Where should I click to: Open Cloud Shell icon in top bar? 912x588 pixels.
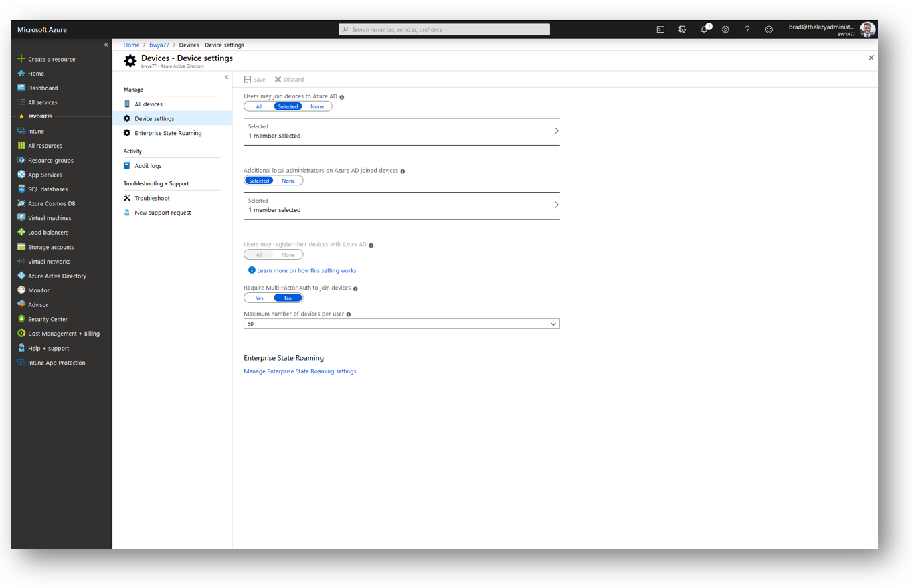click(660, 29)
